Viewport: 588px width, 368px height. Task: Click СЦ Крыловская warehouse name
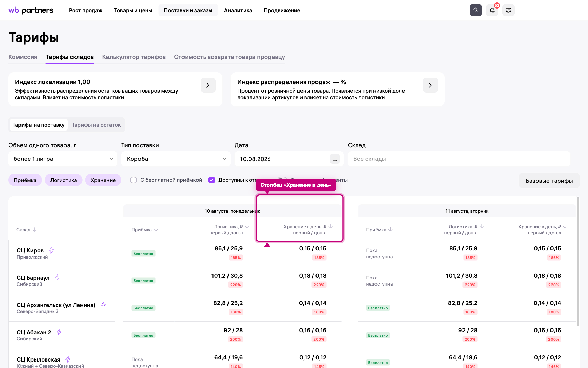38,359
